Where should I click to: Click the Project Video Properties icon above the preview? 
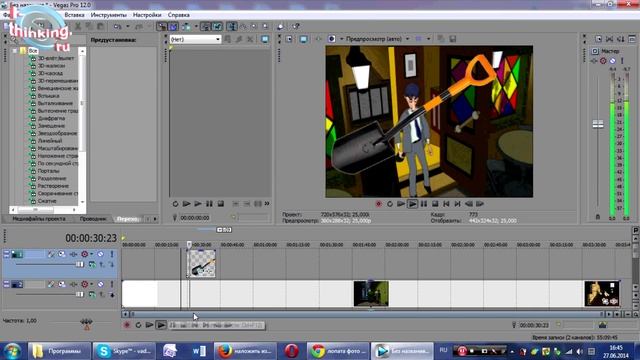[289, 39]
